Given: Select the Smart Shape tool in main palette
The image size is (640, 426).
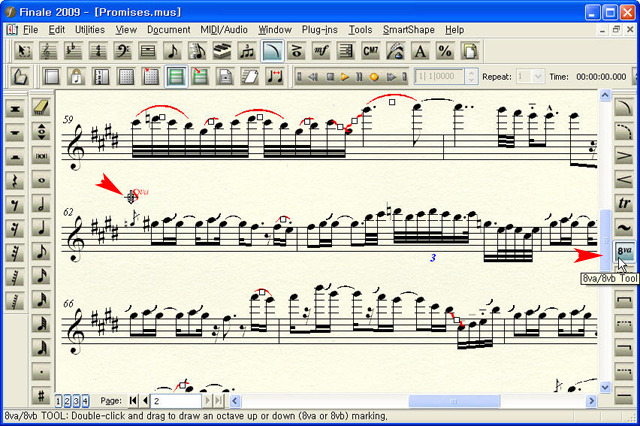Looking at the screenshot, I should click(x=272, y=51).
